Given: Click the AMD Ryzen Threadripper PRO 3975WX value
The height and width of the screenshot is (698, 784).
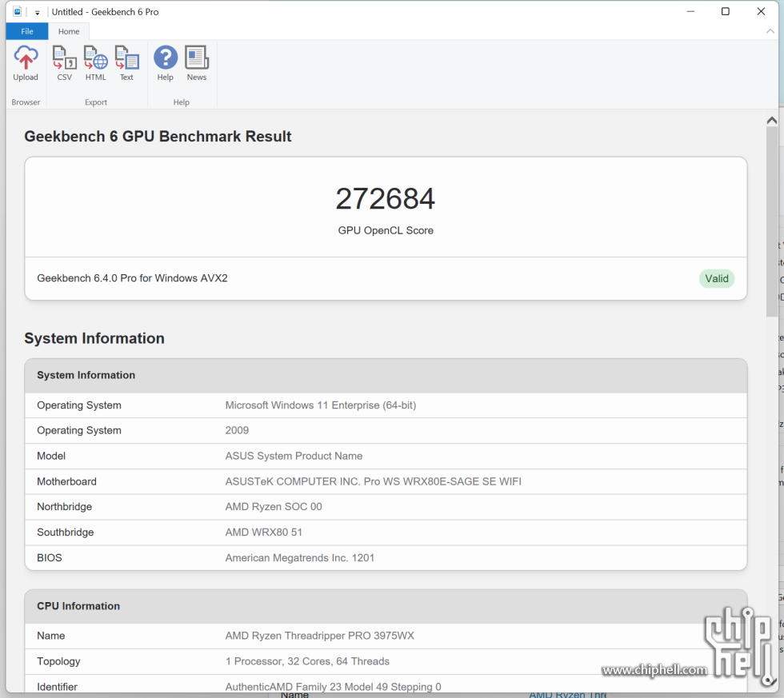Looking at the screenshot, I should pyautogui.click(x=319, y=636).
